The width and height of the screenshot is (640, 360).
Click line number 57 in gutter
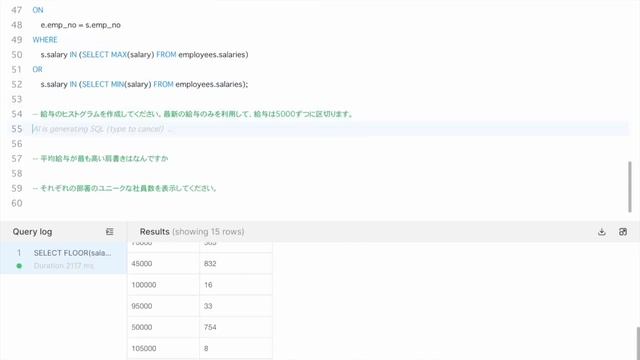[17, 159]
